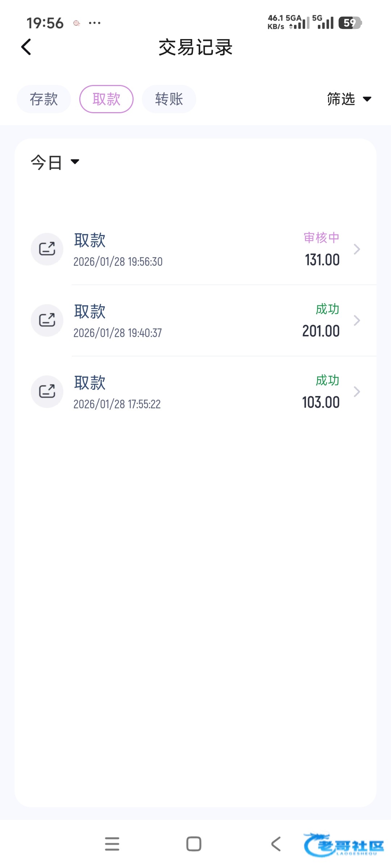Open details chevron for the 103.00 withdrawal
Viewport: 391px width, 868px height.
357,391
